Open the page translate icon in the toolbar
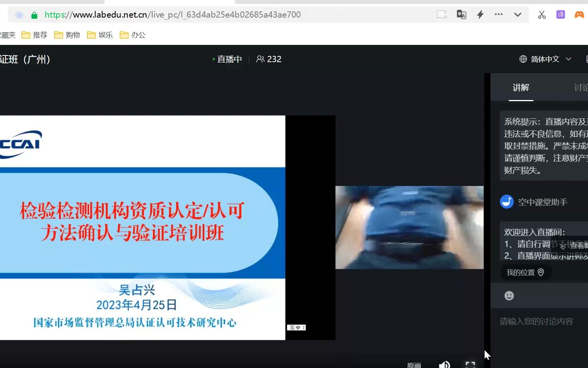The width and height of the screenshot is (588, 368). 461,14
